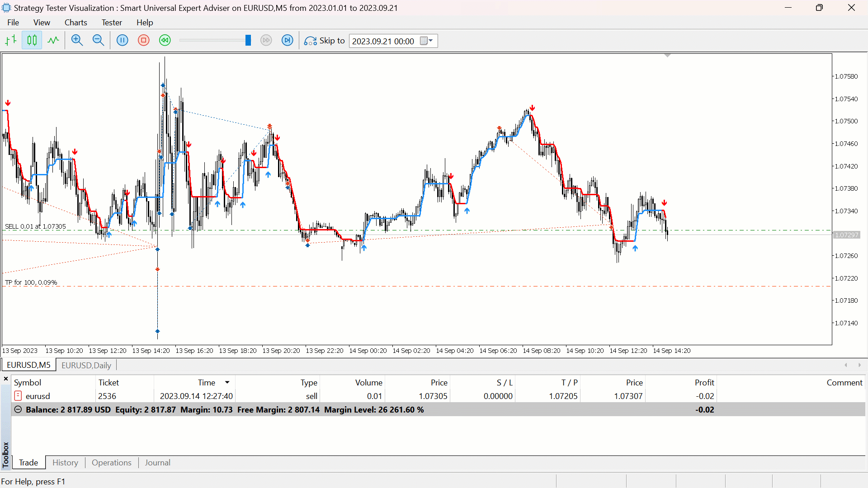Zoom in on the chart

click(77, 41)
